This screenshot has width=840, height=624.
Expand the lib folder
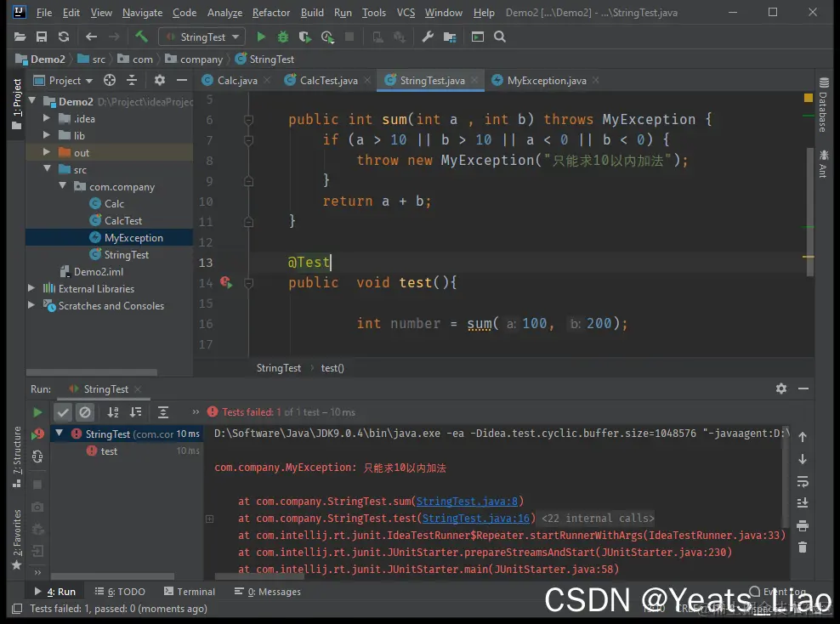pos(47,135)
